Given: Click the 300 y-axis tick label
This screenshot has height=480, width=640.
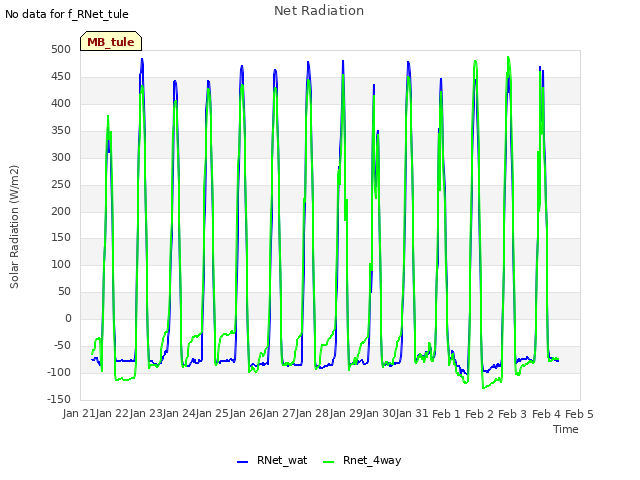Looking at the screenshot, I should [x=61, y=157].
